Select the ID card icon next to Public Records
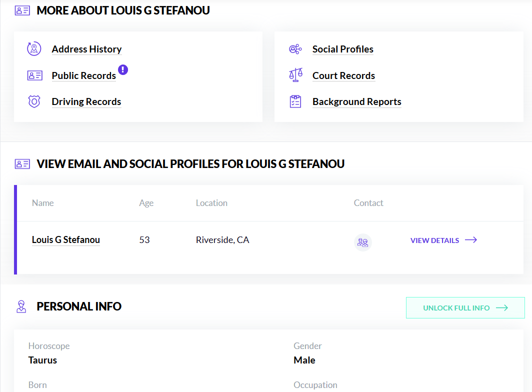 point(34,75)
